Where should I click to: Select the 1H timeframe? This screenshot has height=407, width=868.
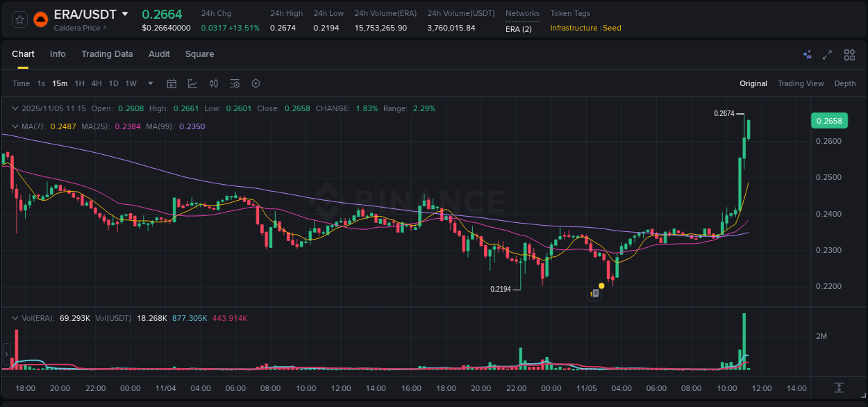click(x=79, y=83)
